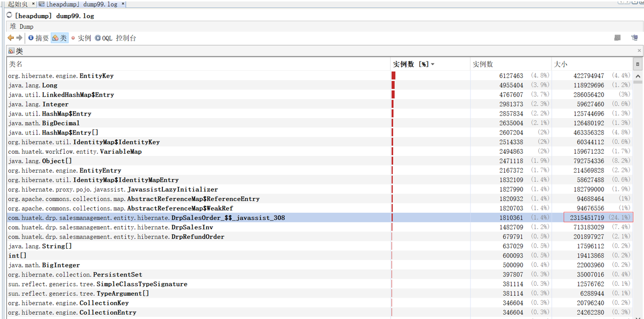The width and height of the screenshot is (644, 319).
Task: Sort by the 实例数 column header
Action: [511, 64]
